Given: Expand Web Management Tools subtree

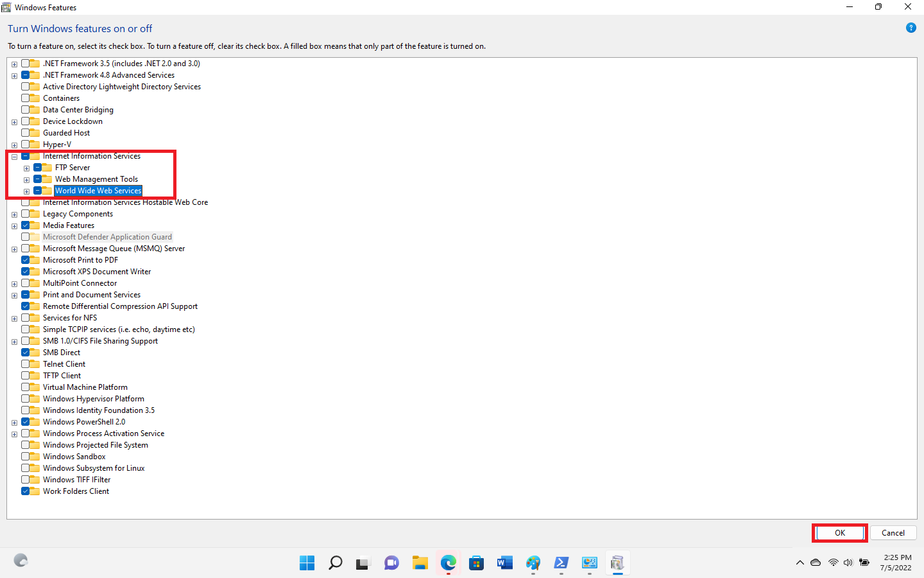Looking at the screenshot, I should pos(26,180).
